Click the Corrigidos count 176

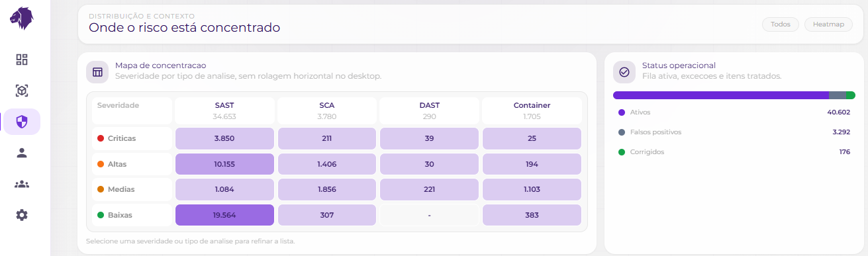(x=845, y=151)
